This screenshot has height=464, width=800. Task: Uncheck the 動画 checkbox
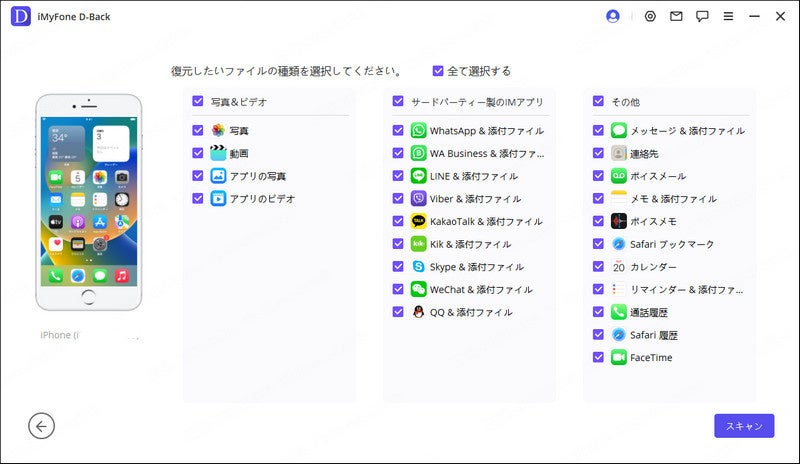[x=198, y=153]
